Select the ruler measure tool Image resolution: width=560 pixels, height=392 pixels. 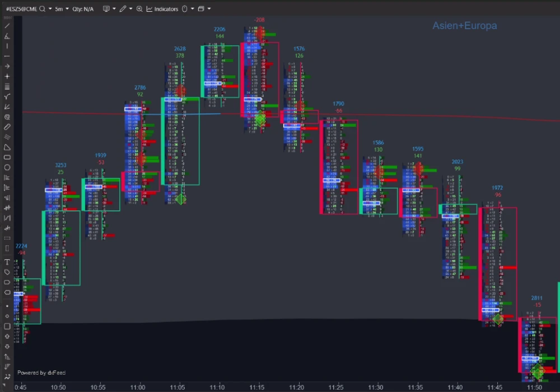pyautogui.click(x=7, y=127)
